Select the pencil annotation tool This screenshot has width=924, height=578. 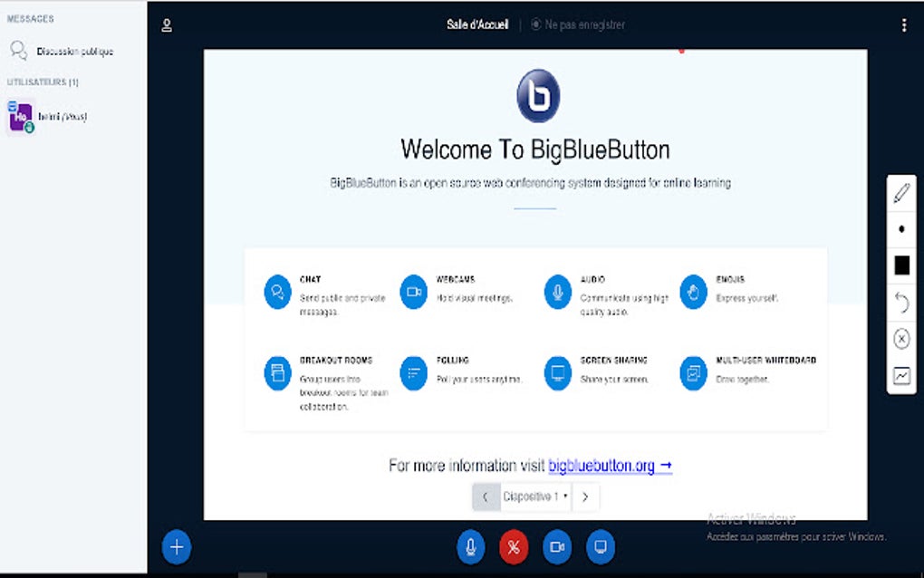[900, 192]
